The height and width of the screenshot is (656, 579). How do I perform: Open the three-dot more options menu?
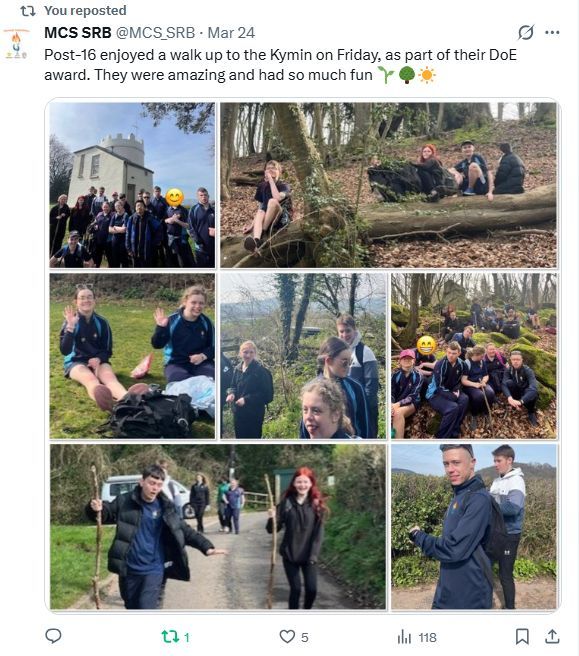coord(552,33)
